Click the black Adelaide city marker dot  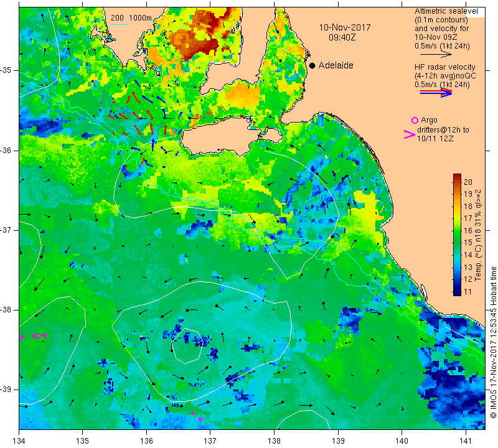(312, 65)
